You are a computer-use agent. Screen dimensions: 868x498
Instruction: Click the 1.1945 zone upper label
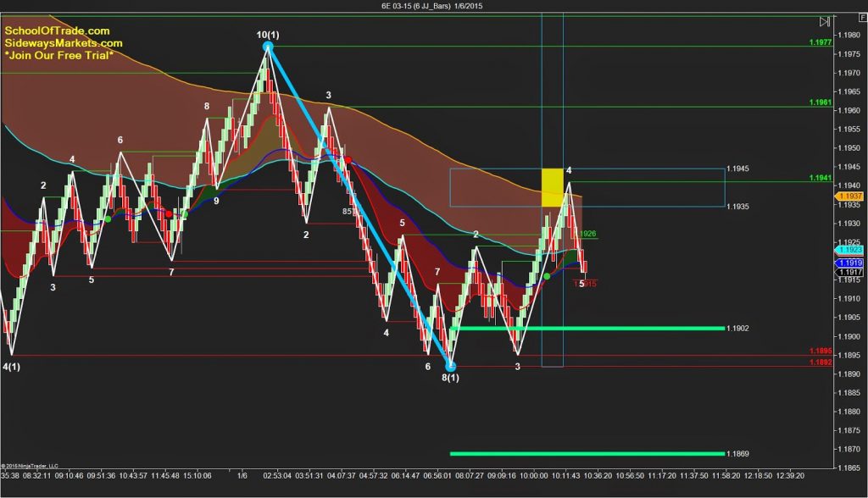[x=738, y=169]
